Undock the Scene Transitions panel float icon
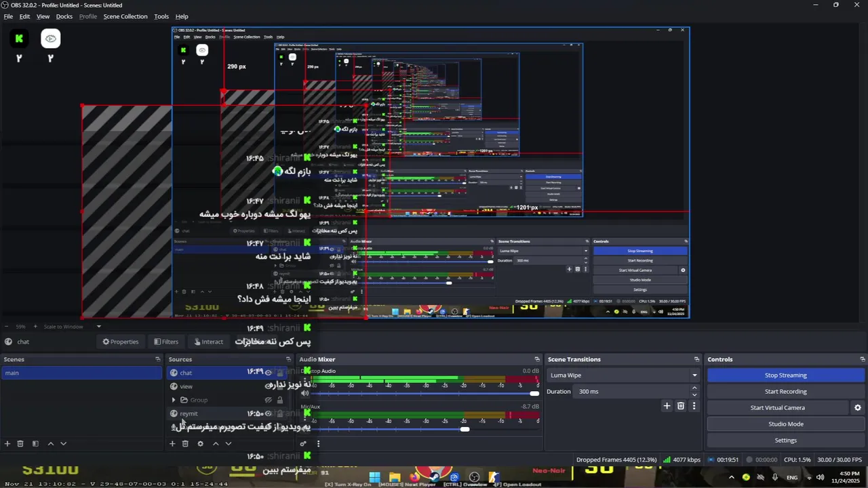This screenshot has width=868, height=488. point(696,359)
